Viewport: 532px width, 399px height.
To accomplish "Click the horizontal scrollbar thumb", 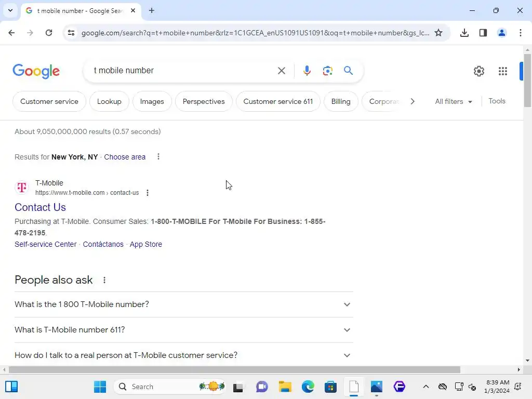I will (234, 369).
